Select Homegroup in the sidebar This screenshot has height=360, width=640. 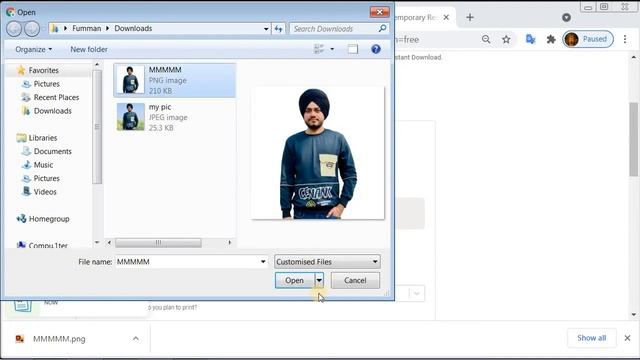pos(49,219)
